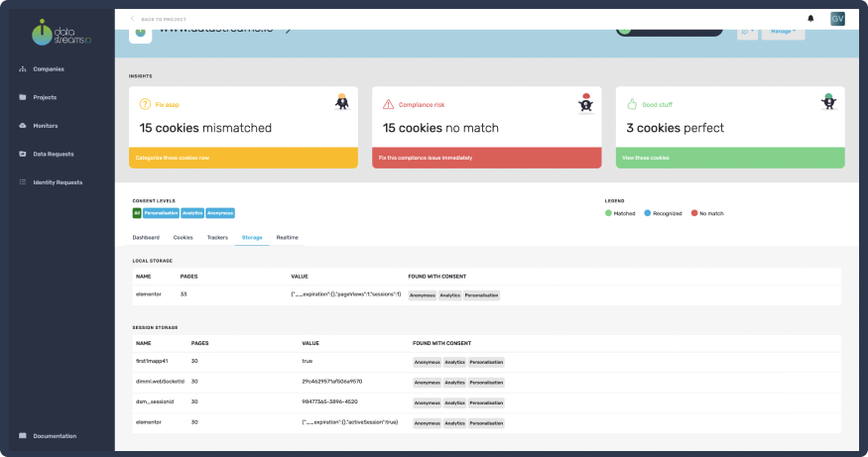868x457 pixels.
Task: Open the GV user avatar menu
Action: pos(837,19)
